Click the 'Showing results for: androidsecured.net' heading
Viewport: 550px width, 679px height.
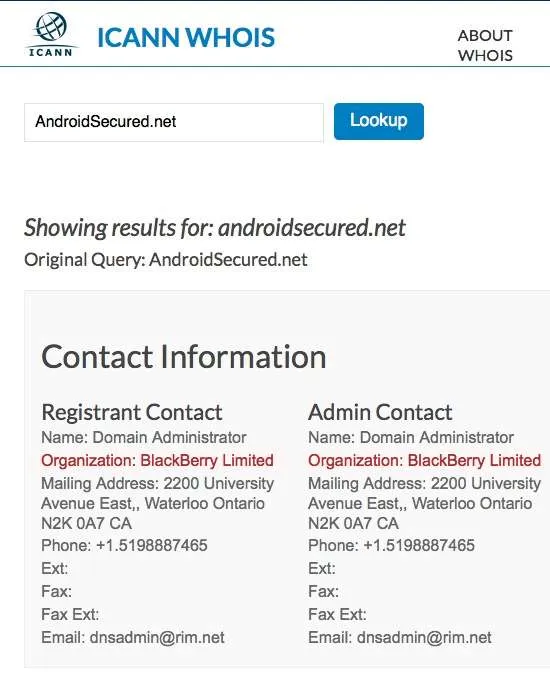[214, 228]
